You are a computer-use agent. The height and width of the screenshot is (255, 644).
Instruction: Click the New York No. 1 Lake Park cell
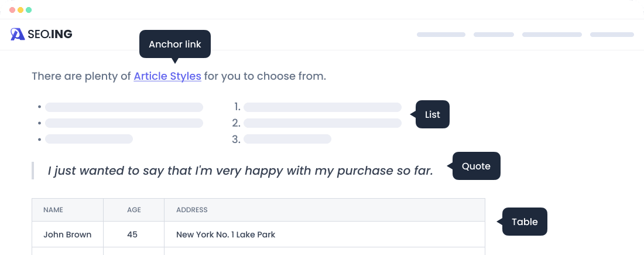click(225, 234)
